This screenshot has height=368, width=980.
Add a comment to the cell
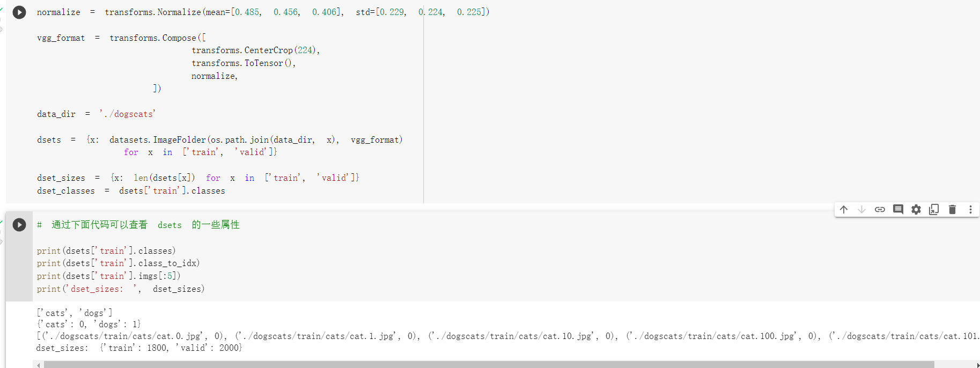(x=898, y=210)
